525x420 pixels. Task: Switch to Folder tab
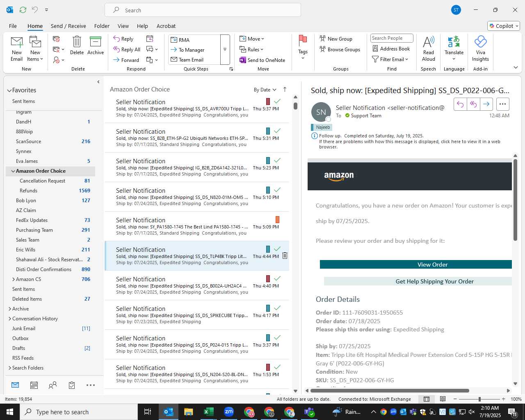tap(102, 26)
